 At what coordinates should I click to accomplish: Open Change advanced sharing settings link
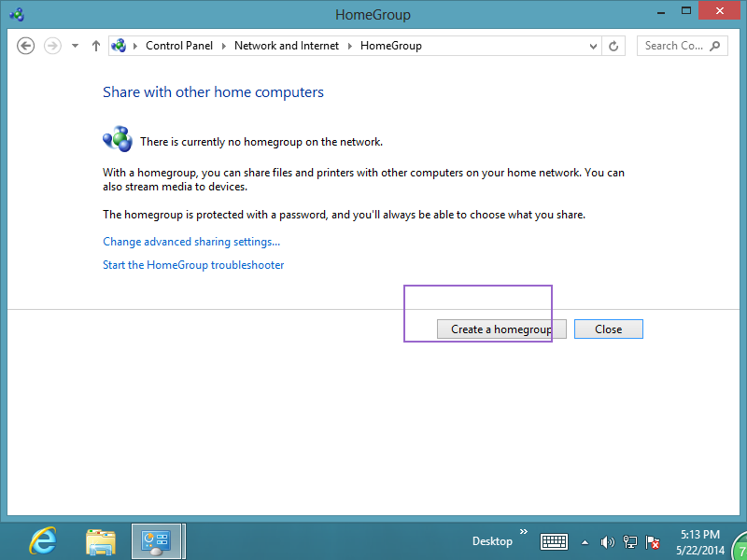click(191, 242)
